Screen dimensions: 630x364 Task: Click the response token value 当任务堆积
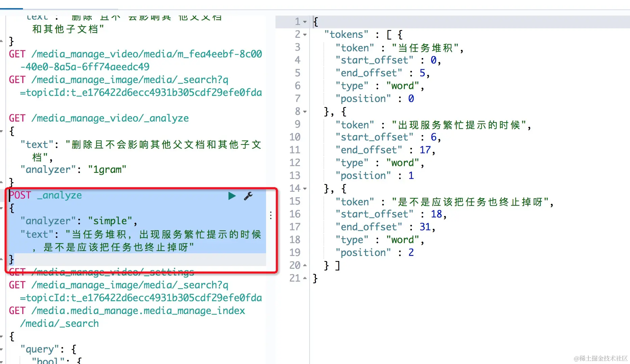pos(425,48)
